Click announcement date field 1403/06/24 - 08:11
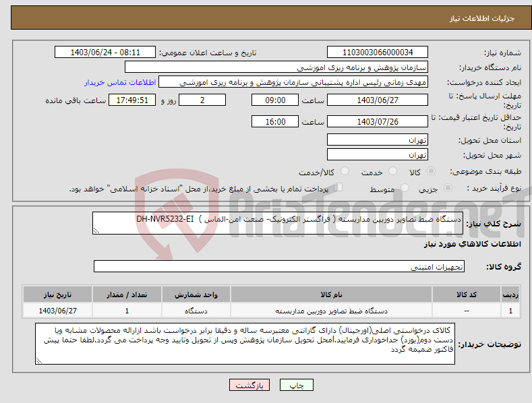532x403 pixels. 105,53
